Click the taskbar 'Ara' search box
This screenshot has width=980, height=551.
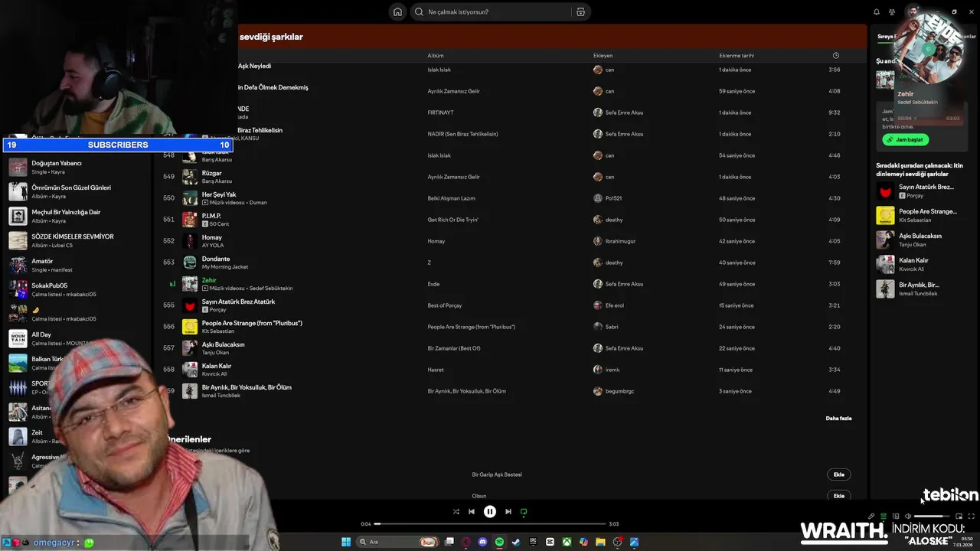click(x=398, y=542)
